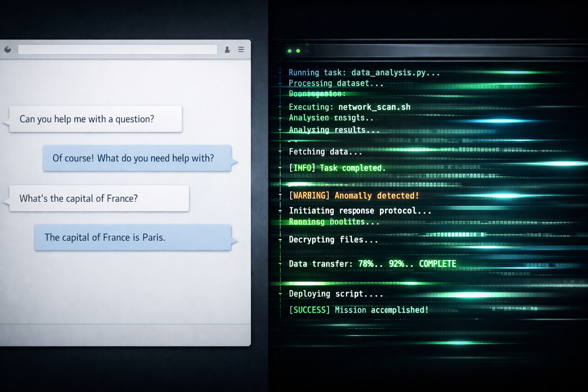The width and height of the screenshot is (588, 392).
Task: Click the Of course chat reply bubble
Action: click(138, 158)
